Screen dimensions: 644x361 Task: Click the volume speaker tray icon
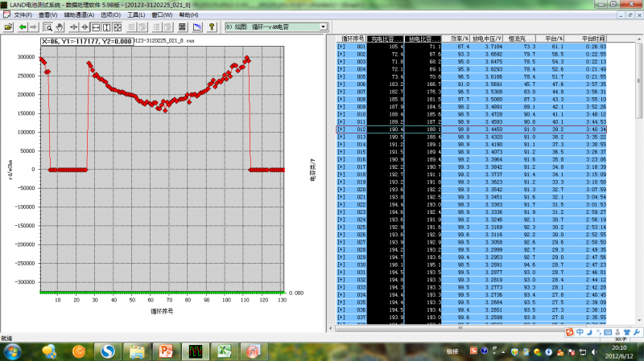click(x=594, y=351)
